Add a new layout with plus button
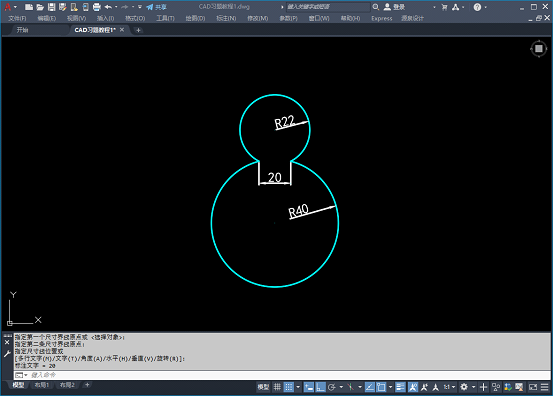The width and height of the screenshot is (553, 396). click(x=87, y=385)
